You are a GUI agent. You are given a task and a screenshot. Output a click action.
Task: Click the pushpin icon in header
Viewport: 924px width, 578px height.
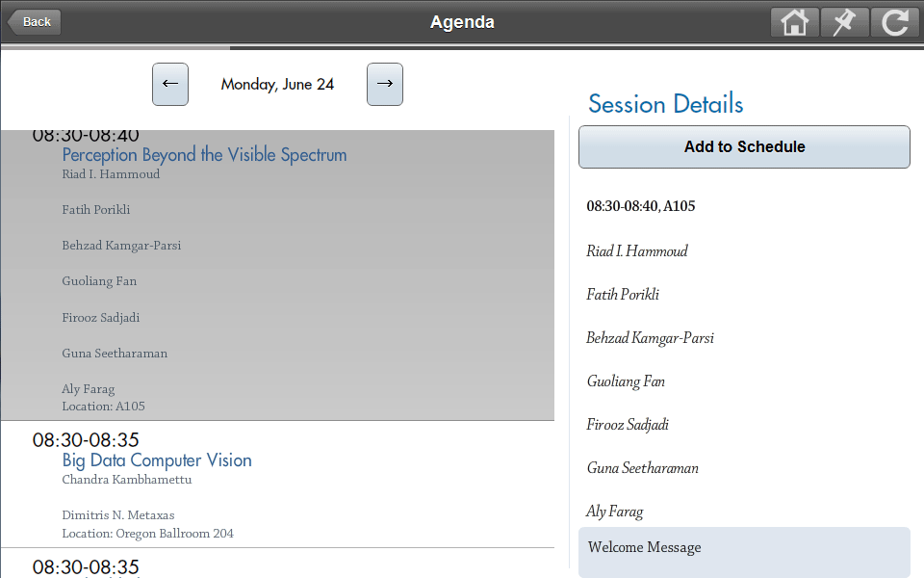click(844, 22)
